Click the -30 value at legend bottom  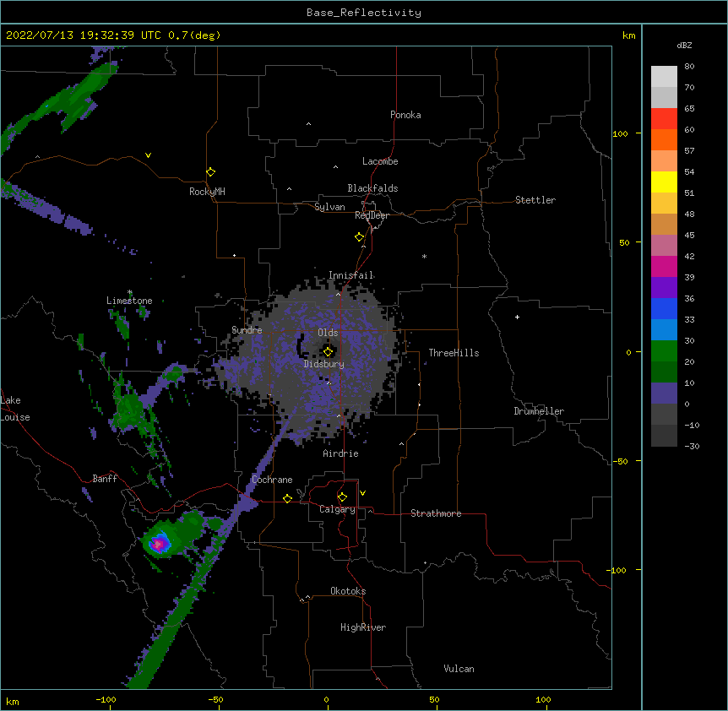692,446
